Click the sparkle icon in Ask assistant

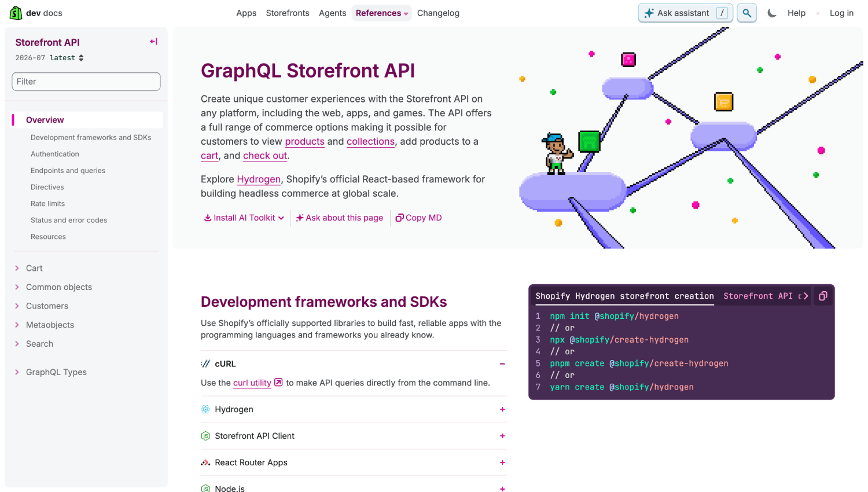click(x=649, y=13)
